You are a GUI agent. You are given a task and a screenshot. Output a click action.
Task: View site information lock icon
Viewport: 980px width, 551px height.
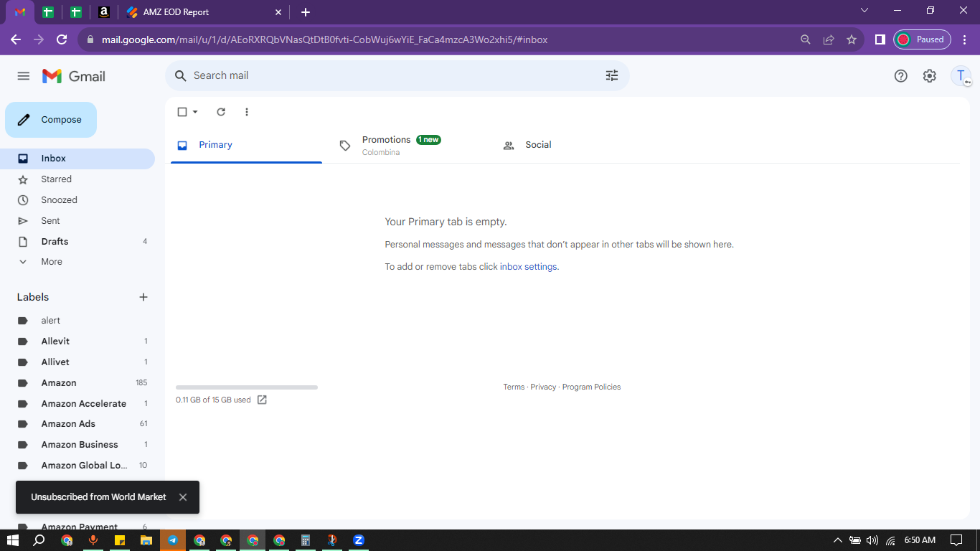[x=90, y=39]
